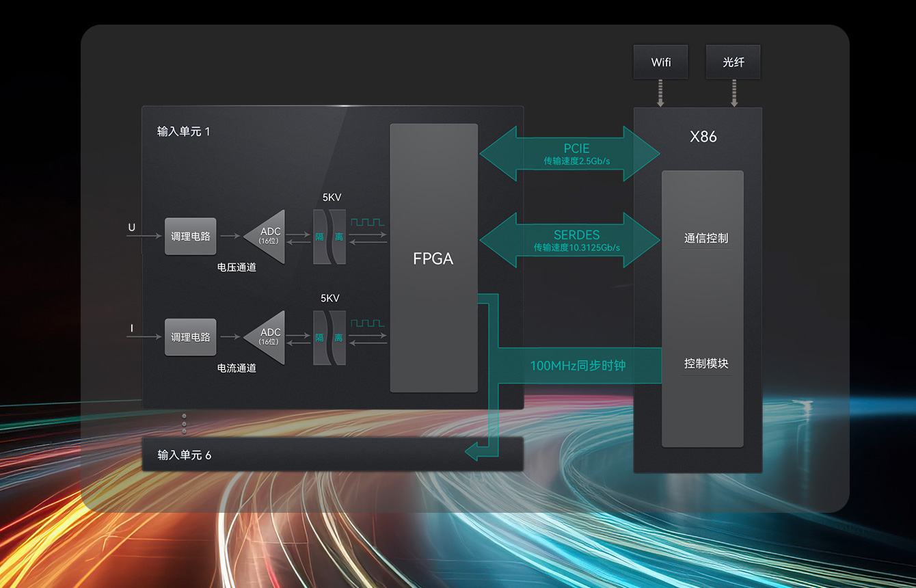Click the ADC triangle in the voltage channel
The image size is (916, 588).
coord(269,237)
